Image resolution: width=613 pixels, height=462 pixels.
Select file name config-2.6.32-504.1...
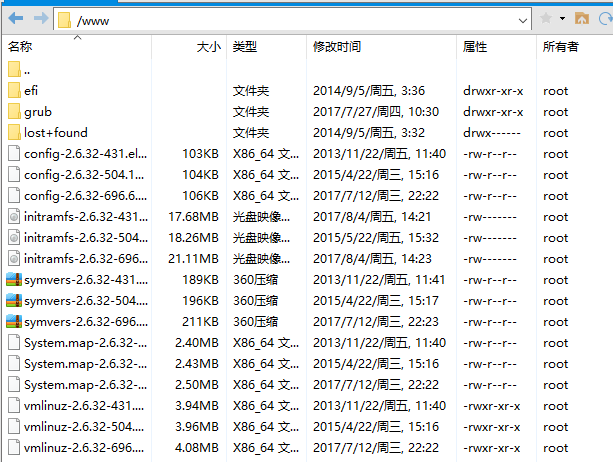tap(84, 175)
